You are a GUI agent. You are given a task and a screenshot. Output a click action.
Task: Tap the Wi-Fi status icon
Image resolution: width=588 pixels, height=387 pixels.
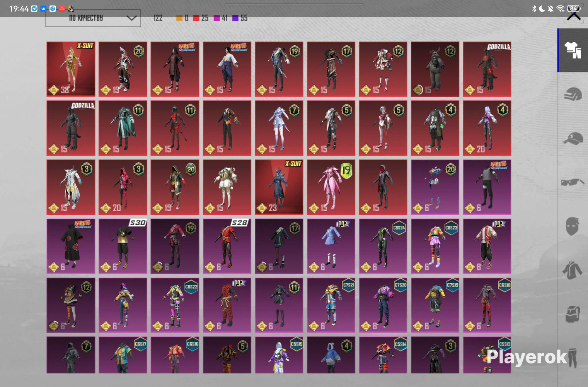[560, 9]
